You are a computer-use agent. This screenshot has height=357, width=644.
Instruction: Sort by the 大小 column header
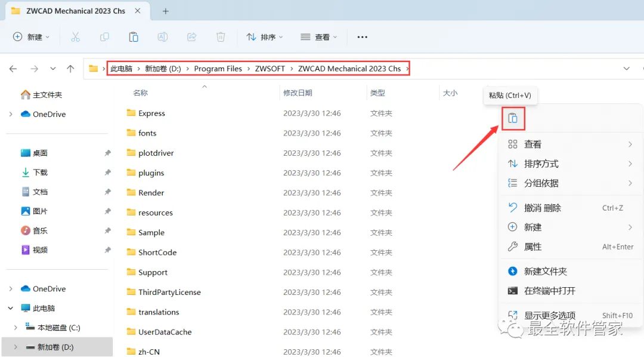(450, 93)
